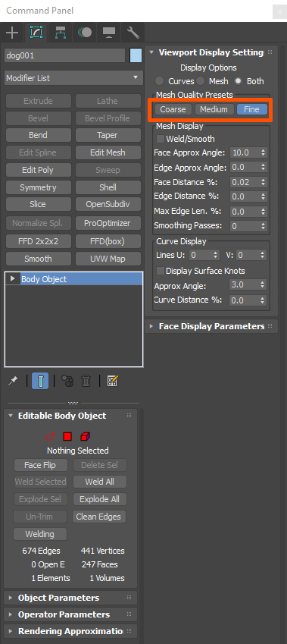Open the Utilities wrench tab
287x644 pixels.
pyautogui.click(x=133, y=33)
